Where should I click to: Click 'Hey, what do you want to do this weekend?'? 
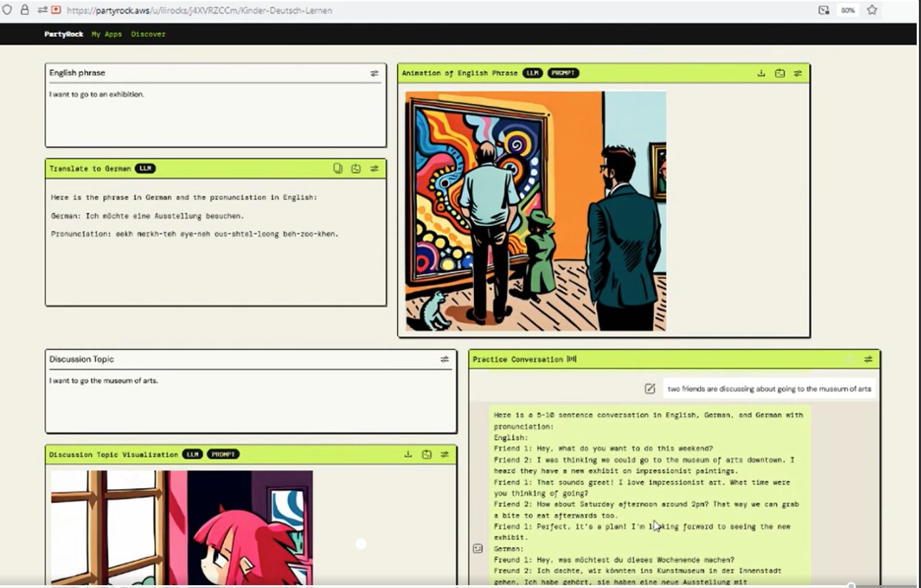pos(603,448)
